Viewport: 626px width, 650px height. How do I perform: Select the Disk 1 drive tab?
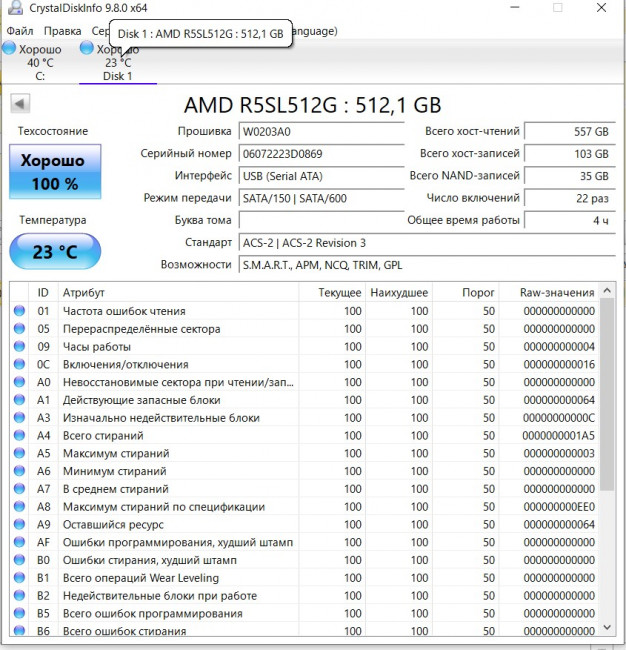[118, 62]
